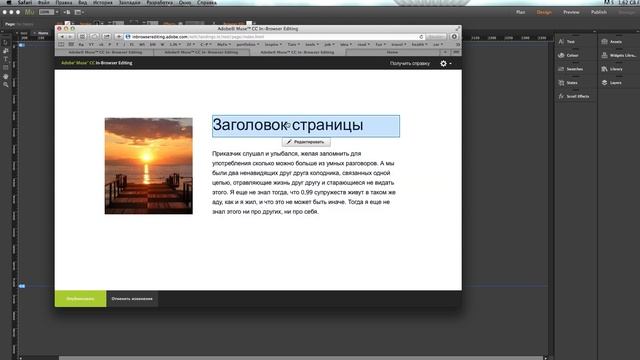Image resolution: width=640 pixels, height=360 pixels.
Task: Open the Widgets Library panel in Muse
Action: 619,55
